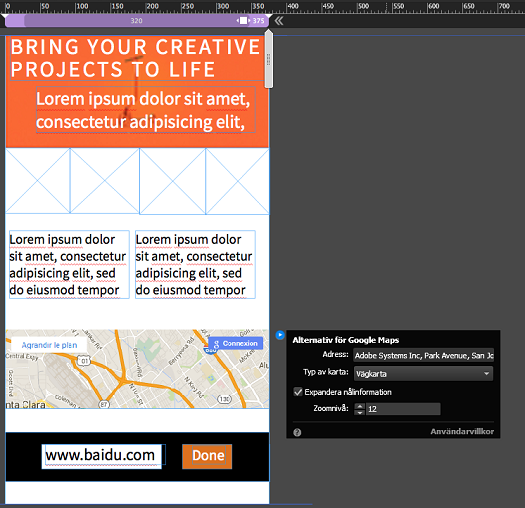This screenshot has height=508, width=525.
Task: Click Agrandir le plan link on map
Action: point(49,345)
